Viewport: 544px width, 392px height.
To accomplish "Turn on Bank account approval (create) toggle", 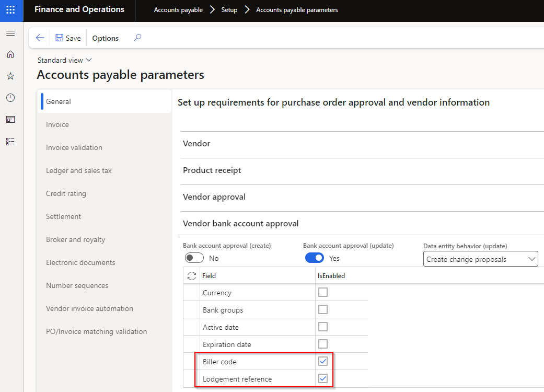I will click(x=194, y=257).
